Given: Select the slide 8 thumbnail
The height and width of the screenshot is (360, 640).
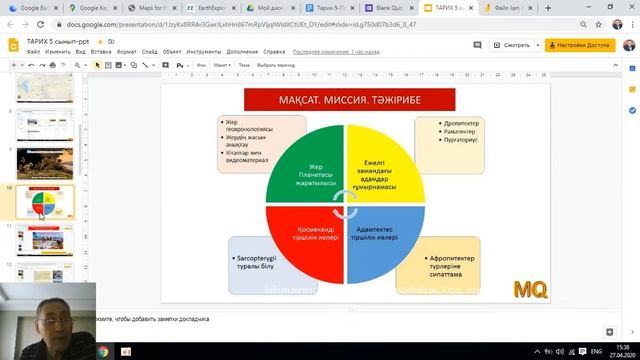Looking at the screenshot, I should (45, 125).
